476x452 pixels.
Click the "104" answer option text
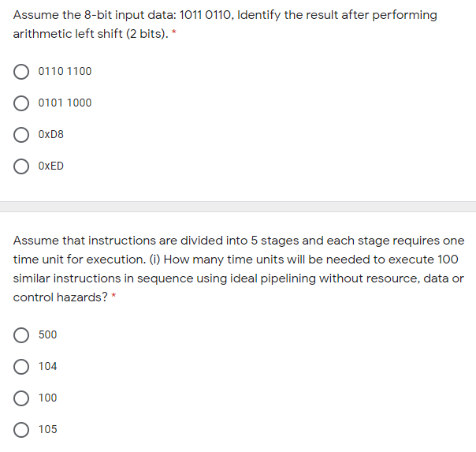coord(47,367)
